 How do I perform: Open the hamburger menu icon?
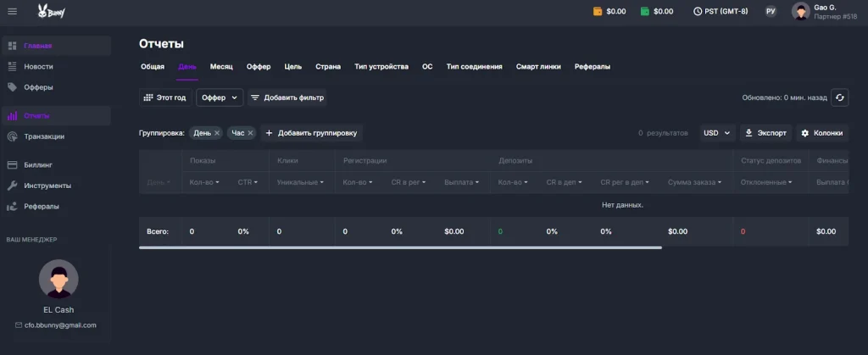point(12,11)
